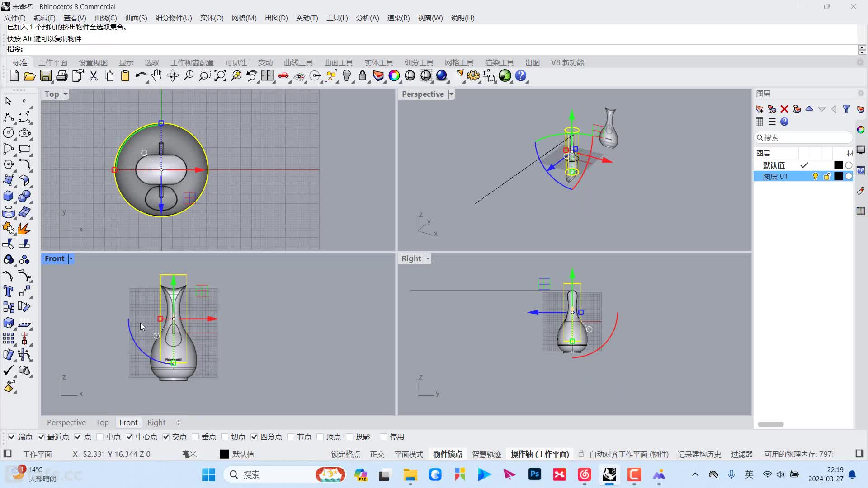
Task: Toggle the 四分点 (Quad) osnap checkbox
Action: [x=254, y=436]
